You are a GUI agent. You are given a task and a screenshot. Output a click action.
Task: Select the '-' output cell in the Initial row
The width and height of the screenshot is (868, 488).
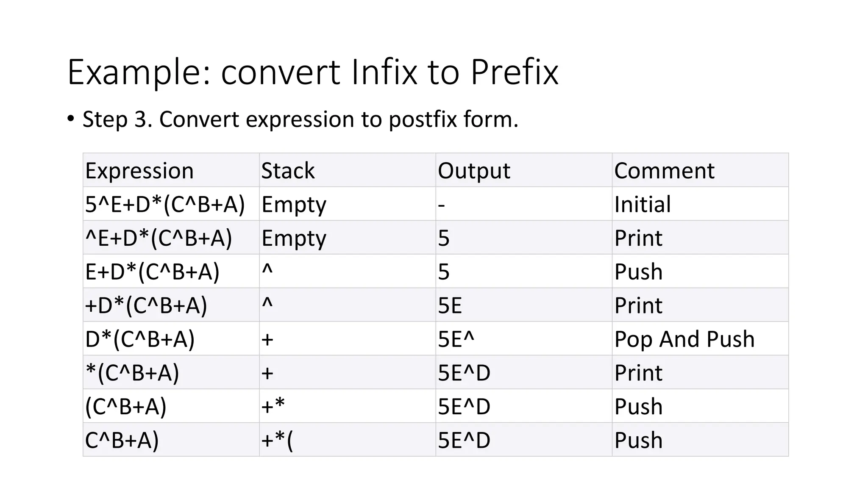(524, 204)
